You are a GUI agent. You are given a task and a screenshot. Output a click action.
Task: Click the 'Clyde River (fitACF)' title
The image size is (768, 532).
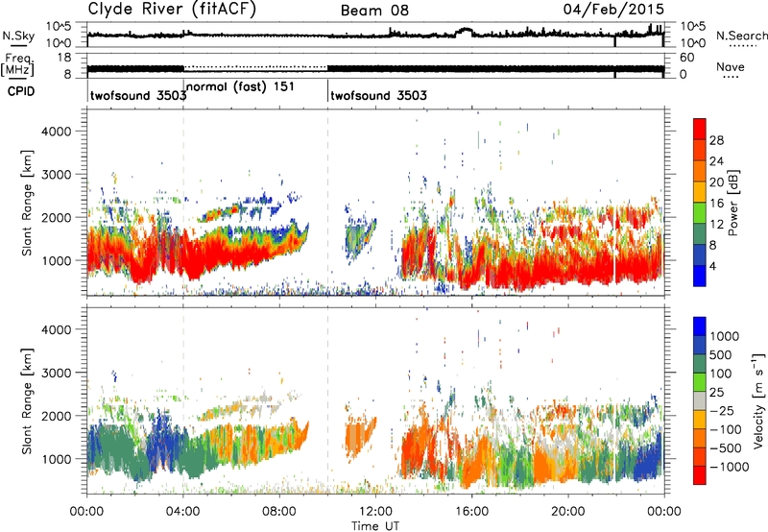[x=172, y=9]
